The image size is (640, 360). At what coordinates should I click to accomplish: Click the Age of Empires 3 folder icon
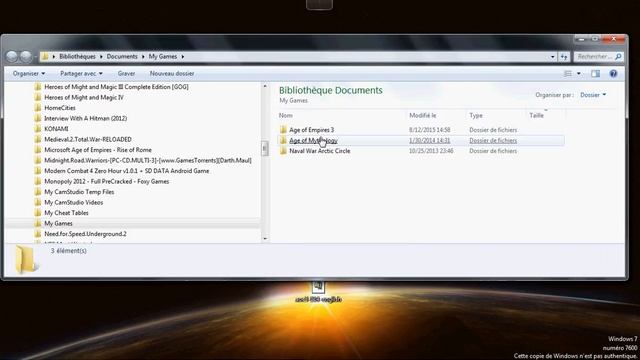pos(283,129)
